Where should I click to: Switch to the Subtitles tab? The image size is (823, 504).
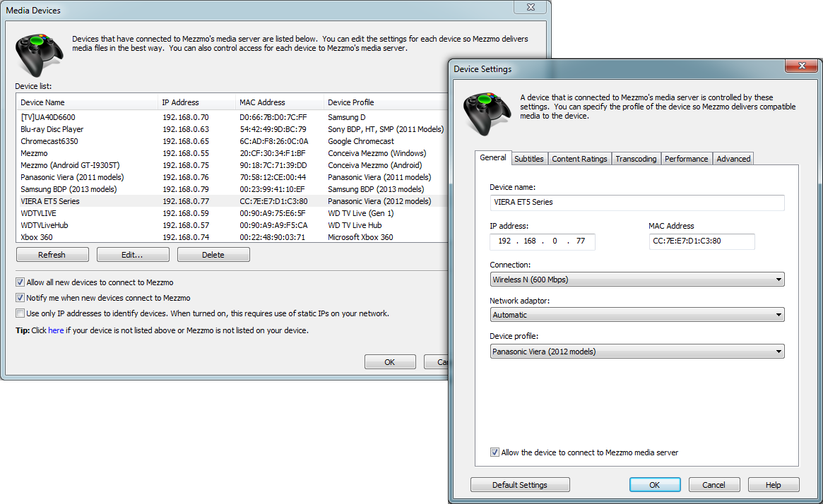tap(528, 159)
